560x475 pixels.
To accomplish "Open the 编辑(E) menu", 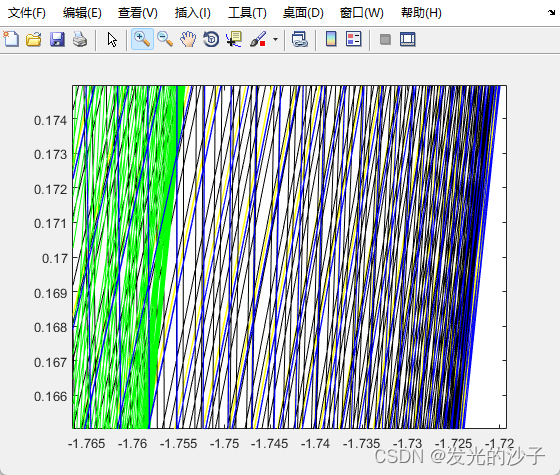I will point(82,13).
